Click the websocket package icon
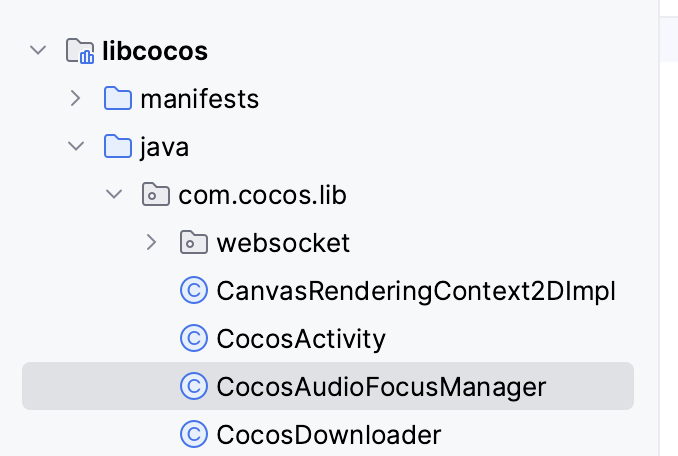Viewport: 678px width, 456px height. (193, 243)
